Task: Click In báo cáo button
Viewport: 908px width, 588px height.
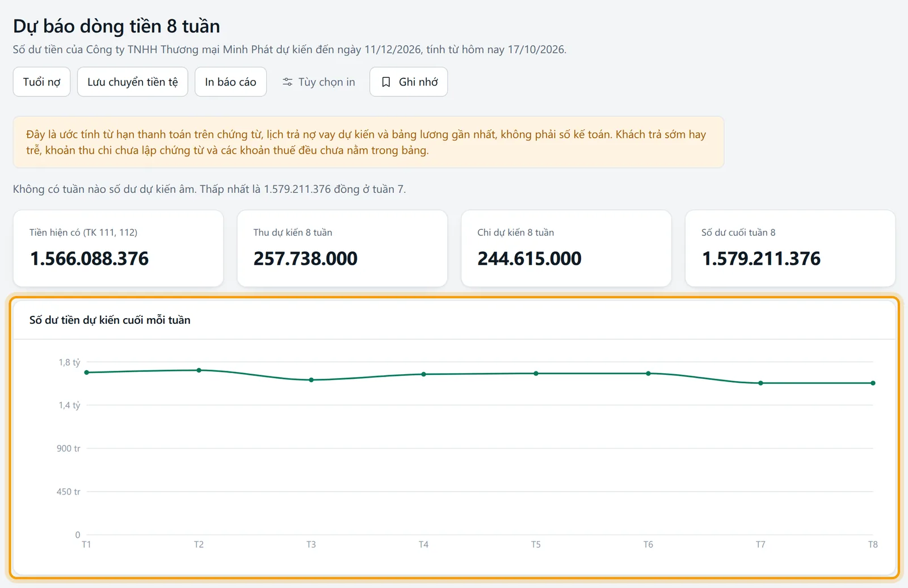Action: [230, 82]
